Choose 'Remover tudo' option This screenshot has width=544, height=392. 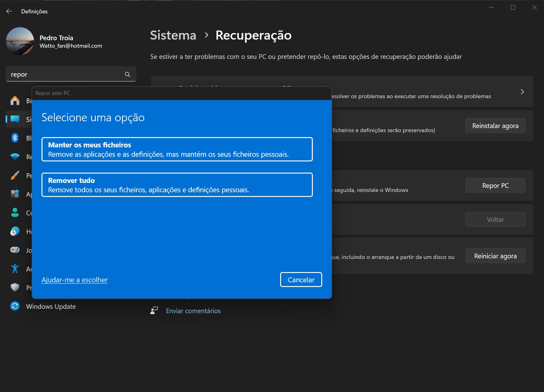pos(177,185)
